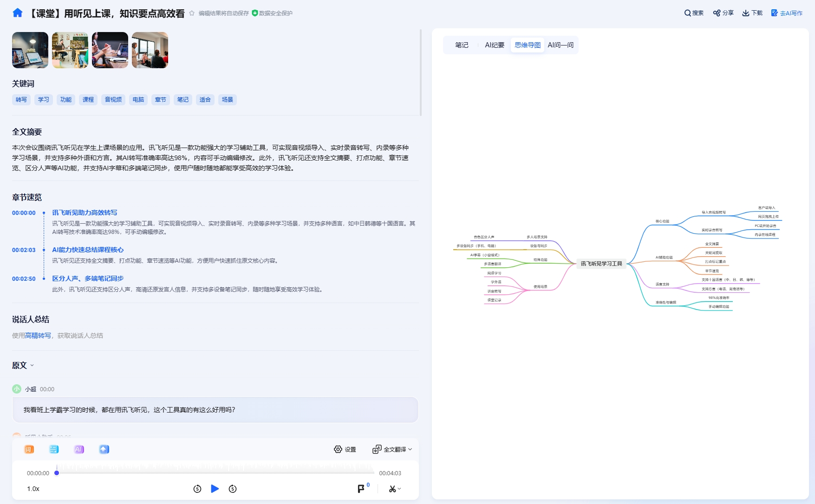Click the 转写 keyword tag
Viewport: 815px width, 504px height.
coord(21,100)
